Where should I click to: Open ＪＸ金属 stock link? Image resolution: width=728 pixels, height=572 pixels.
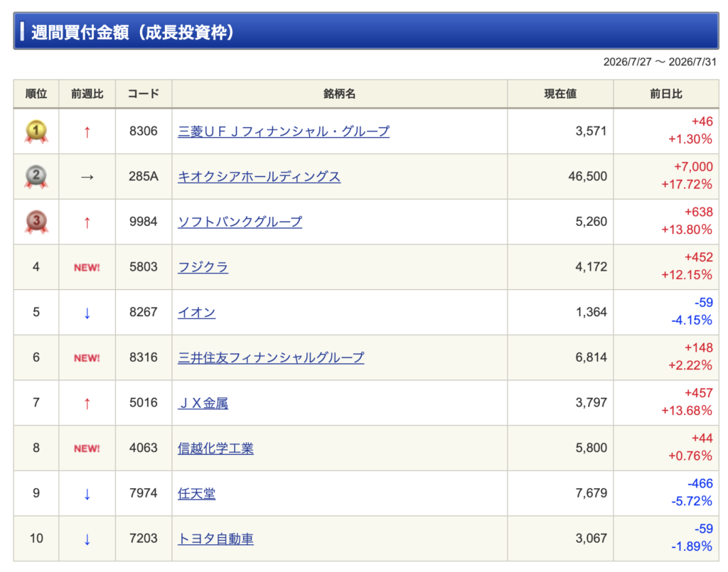203,403
